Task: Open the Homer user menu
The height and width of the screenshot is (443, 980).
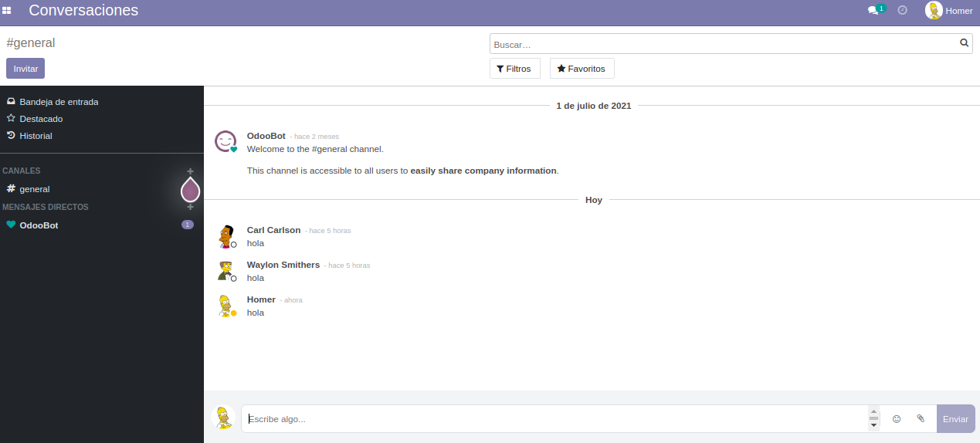Action: tap(949, 11)
